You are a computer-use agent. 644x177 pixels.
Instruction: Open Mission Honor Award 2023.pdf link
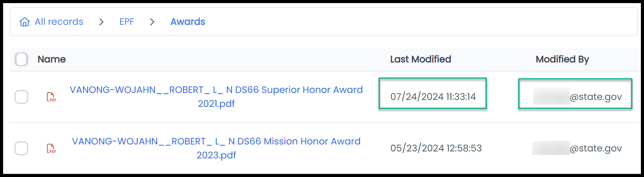216,148
